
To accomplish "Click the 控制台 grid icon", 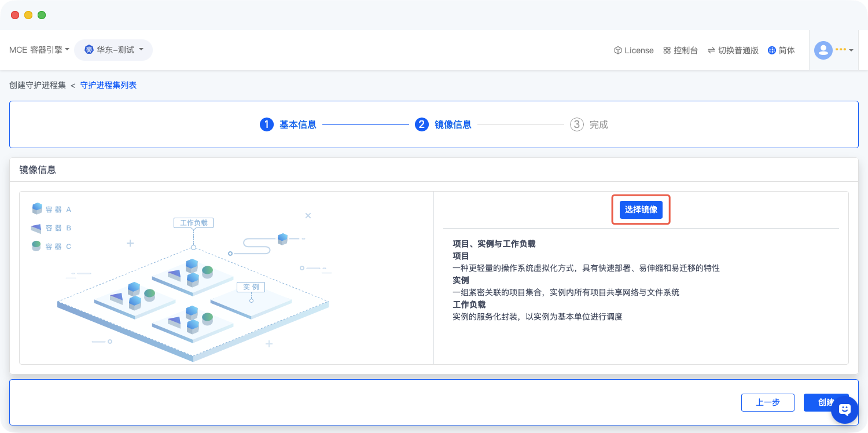I will pyautogui.click(x=667, y=50).
